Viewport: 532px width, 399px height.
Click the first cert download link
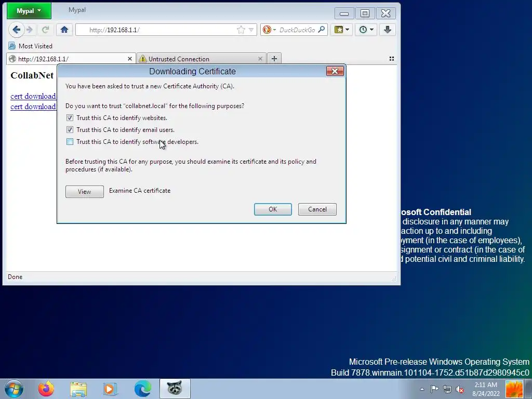pos(33,96)
